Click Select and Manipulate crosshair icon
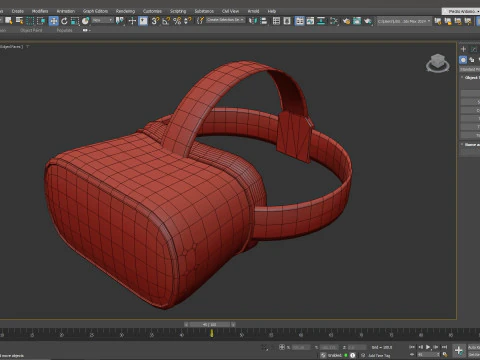 pos(132,21)
